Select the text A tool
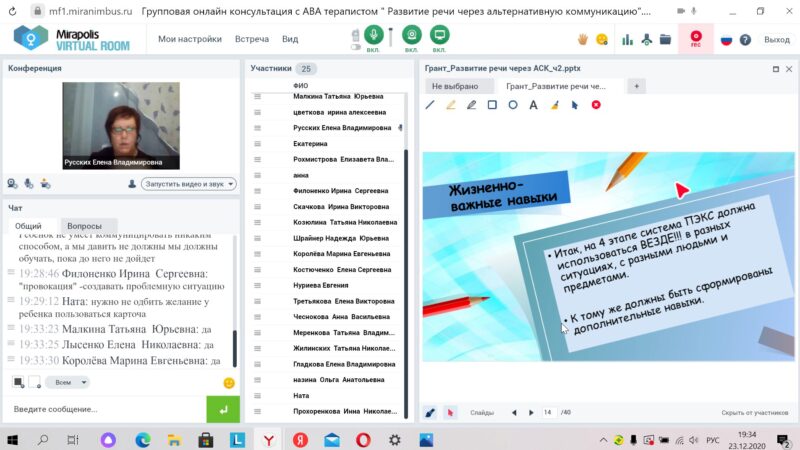800x450 pixels. point(533,105)
